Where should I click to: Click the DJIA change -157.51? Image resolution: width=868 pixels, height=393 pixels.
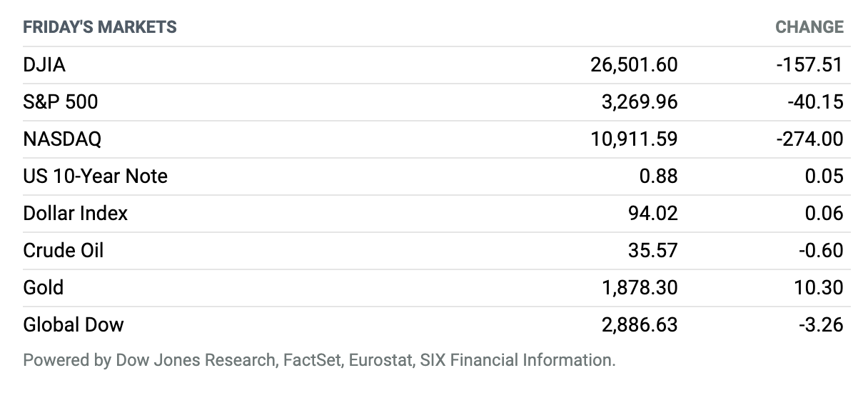809,65
